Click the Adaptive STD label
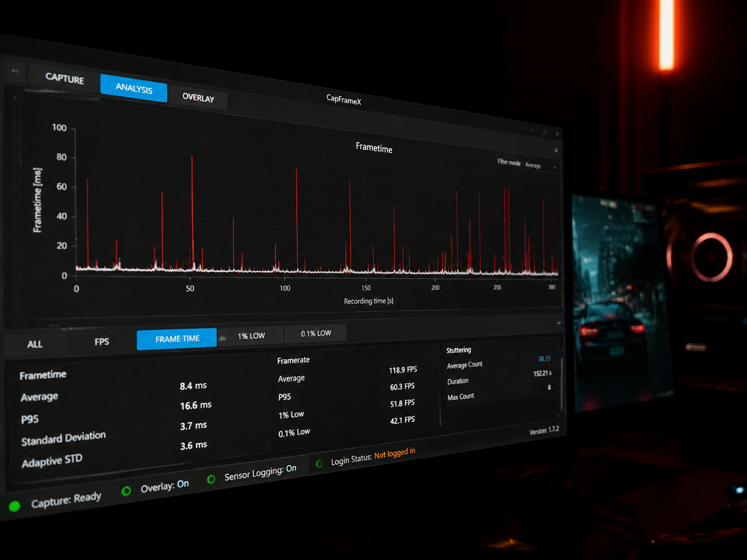Viewport: 747px width, 560px height. point(52,461)
